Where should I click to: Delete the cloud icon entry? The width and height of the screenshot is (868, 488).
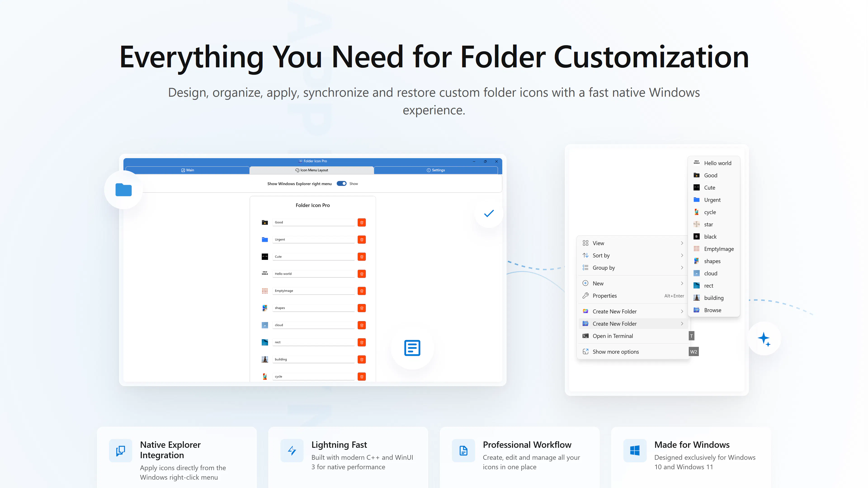pos(362,325)
